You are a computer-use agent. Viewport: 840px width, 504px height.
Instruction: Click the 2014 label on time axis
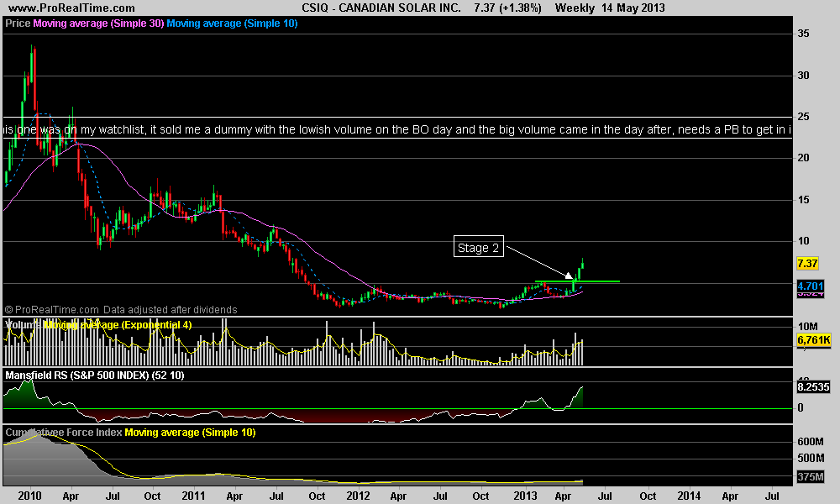click(689, 496)
